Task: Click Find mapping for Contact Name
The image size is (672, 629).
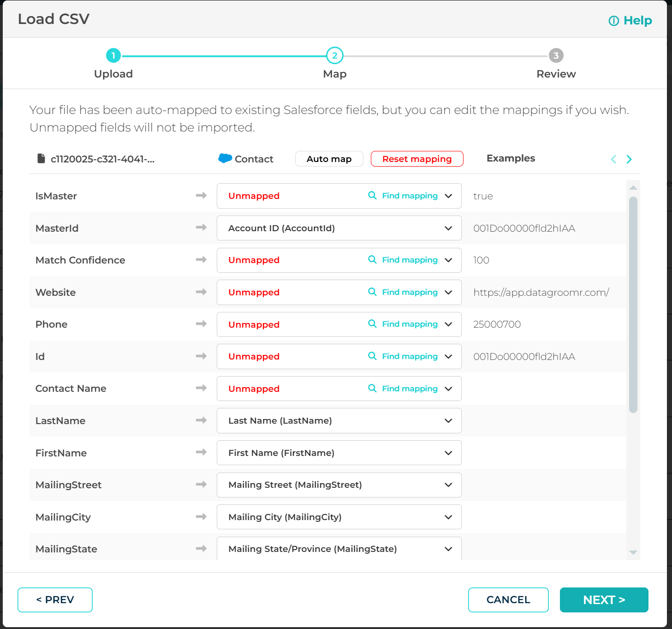Action: click(410, 389)
